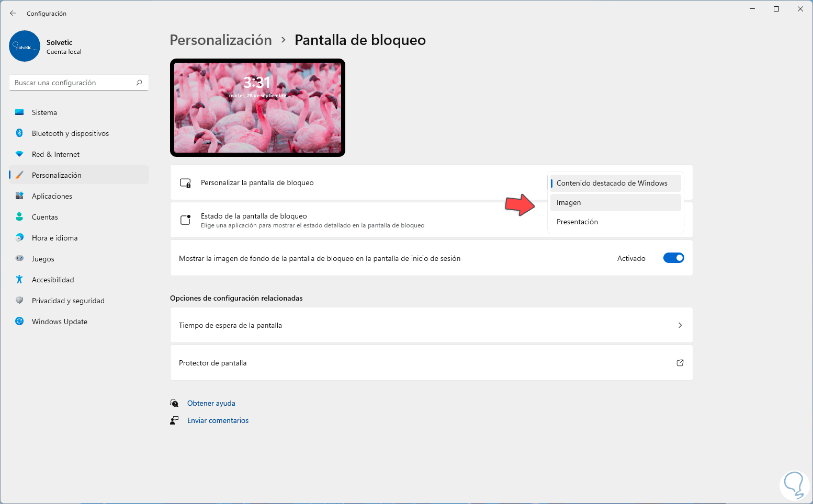Screen dimensions: 813x504
Task: Click the Juegos gamepad icon
Action: coord(19,258)
